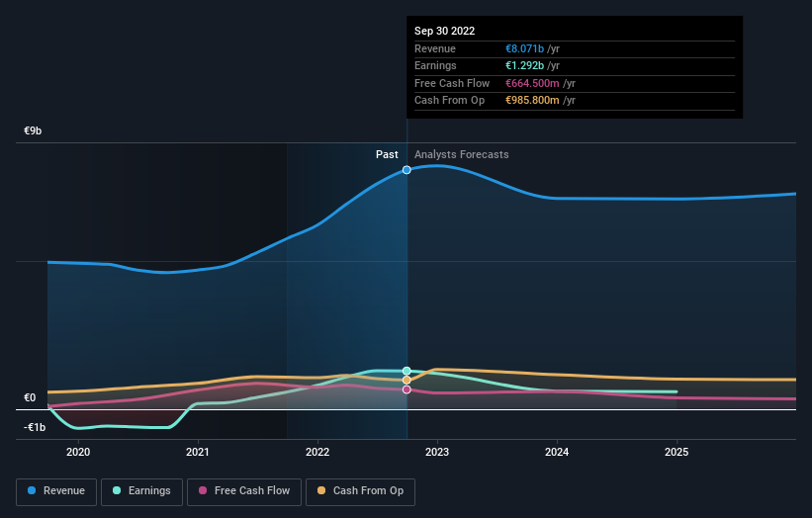Toggle the Cash From Op legend button

[360, 491]
